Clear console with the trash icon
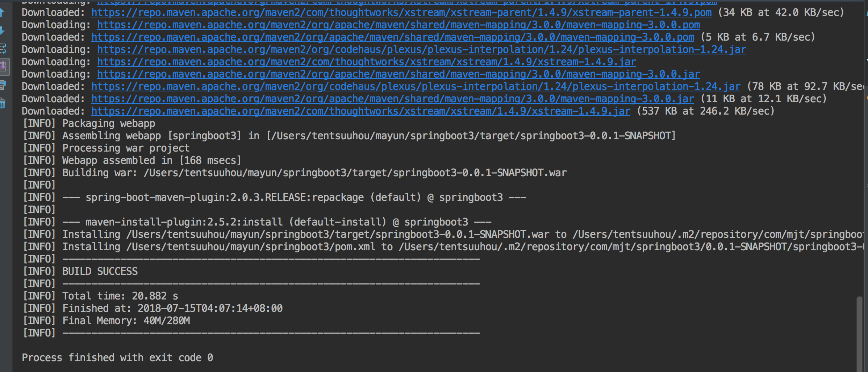868x372 pixels. click(x=3, y=104)
